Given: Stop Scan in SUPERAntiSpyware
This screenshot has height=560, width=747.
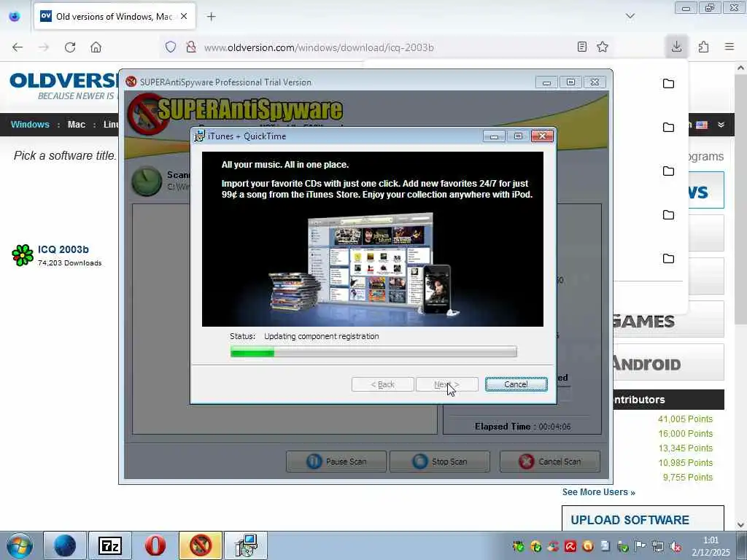Looking at the screenshot, I should click(x=440, y=462).
